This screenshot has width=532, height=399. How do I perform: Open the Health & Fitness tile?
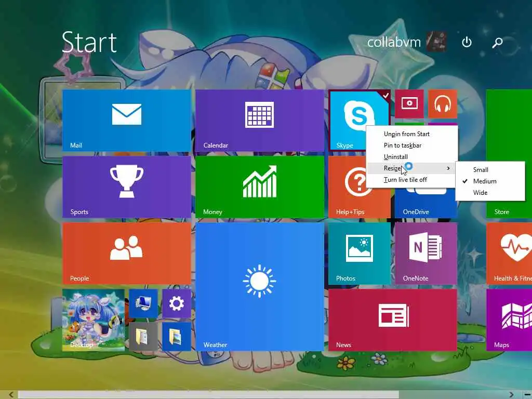tap(509, 253)
